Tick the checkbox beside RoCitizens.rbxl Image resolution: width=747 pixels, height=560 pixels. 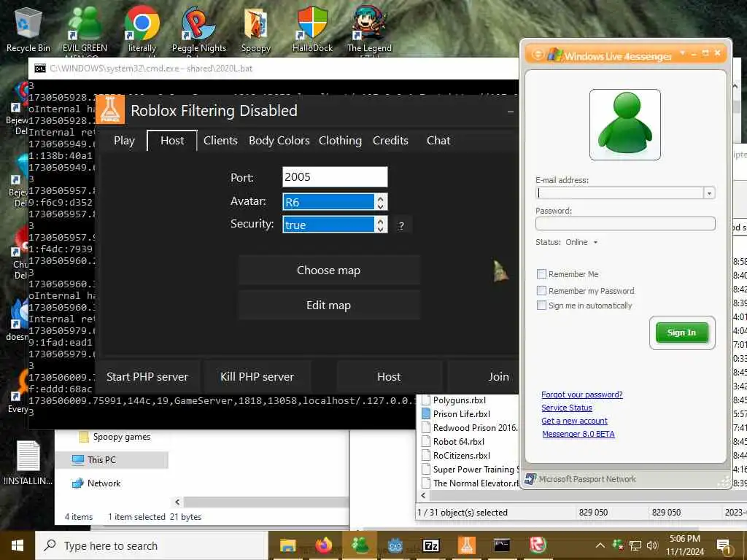click(426, 455)
